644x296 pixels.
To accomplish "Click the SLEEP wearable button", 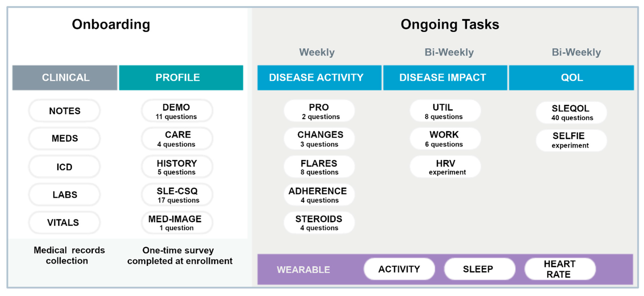I will pyautogui.click(x=479, y=269).
